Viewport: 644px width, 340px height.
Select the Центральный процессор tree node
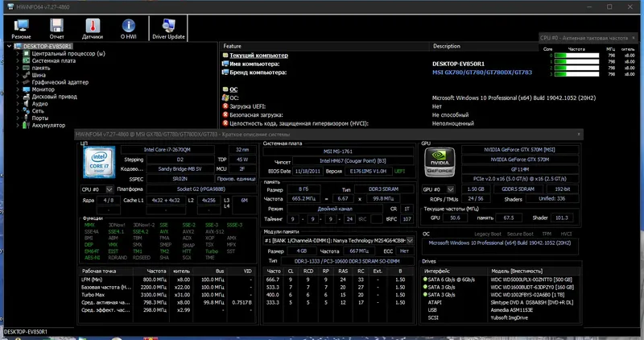68,53
